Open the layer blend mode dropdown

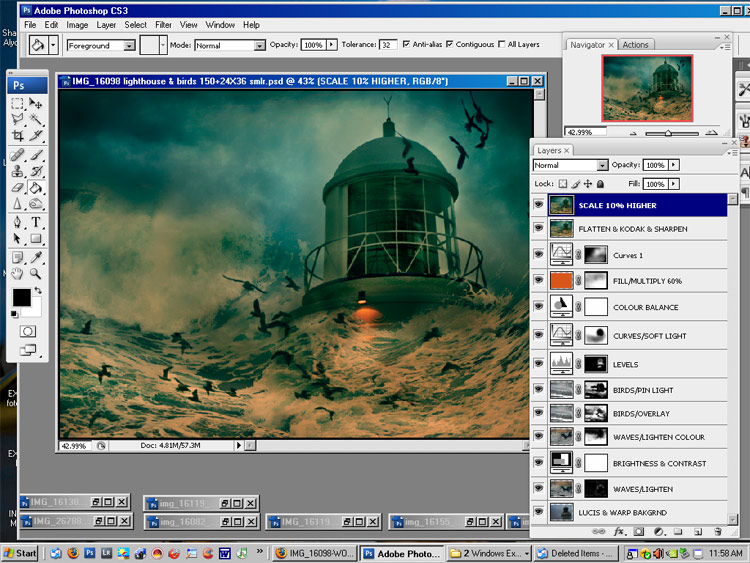(602, 165)
